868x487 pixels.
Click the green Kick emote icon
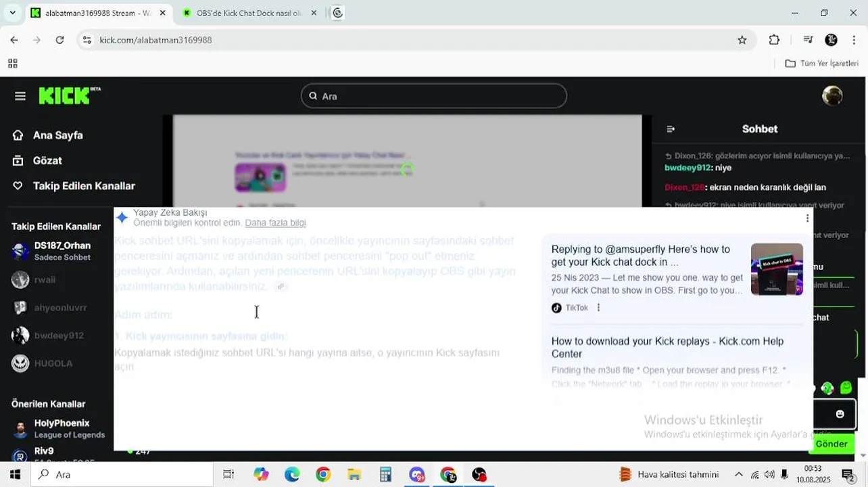[846, 388]
